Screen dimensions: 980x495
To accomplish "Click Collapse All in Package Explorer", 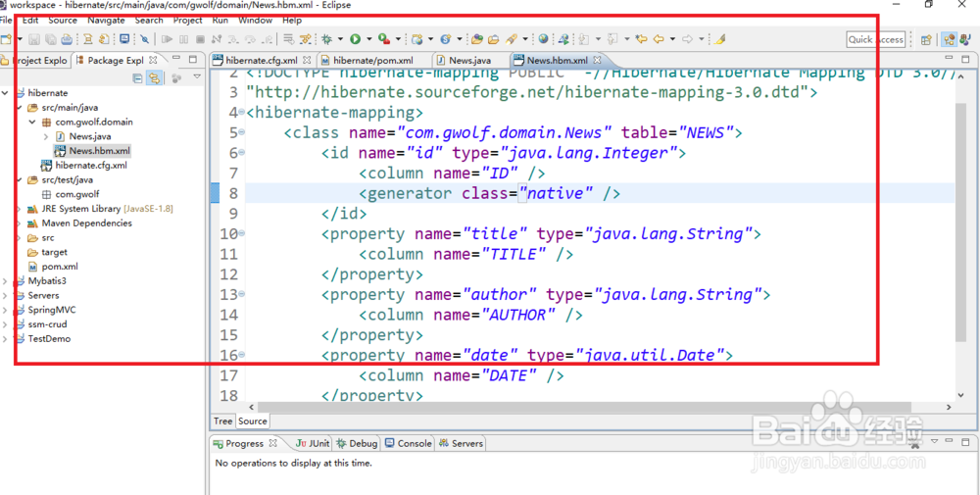I will pos(137,78).
